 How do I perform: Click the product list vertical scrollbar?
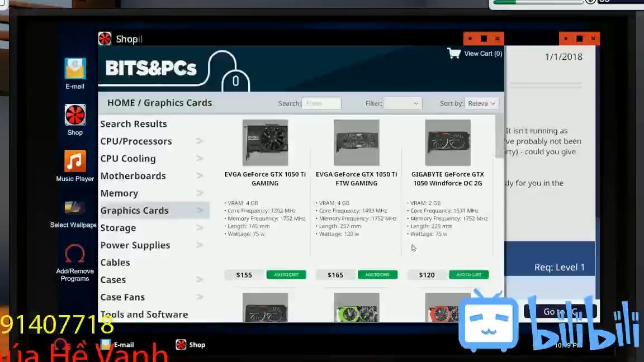[x=499, y=137]
